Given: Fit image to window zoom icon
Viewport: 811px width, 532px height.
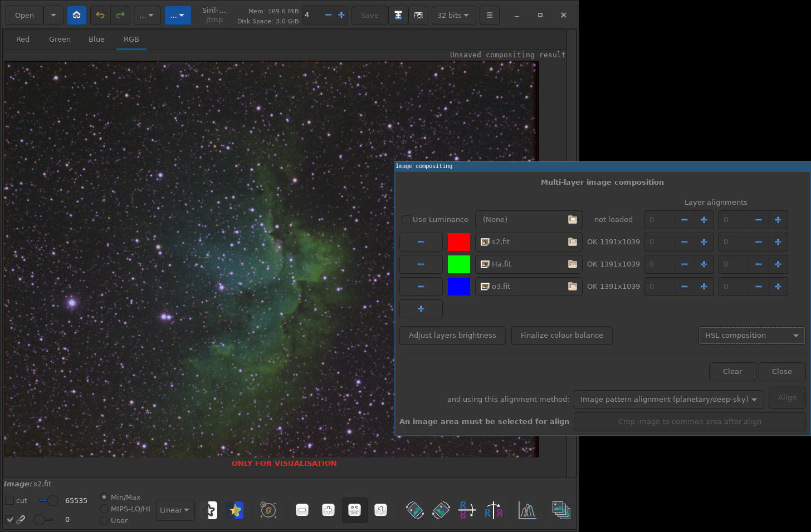Looking at the screenshot, I should click(x=354, y=510).
